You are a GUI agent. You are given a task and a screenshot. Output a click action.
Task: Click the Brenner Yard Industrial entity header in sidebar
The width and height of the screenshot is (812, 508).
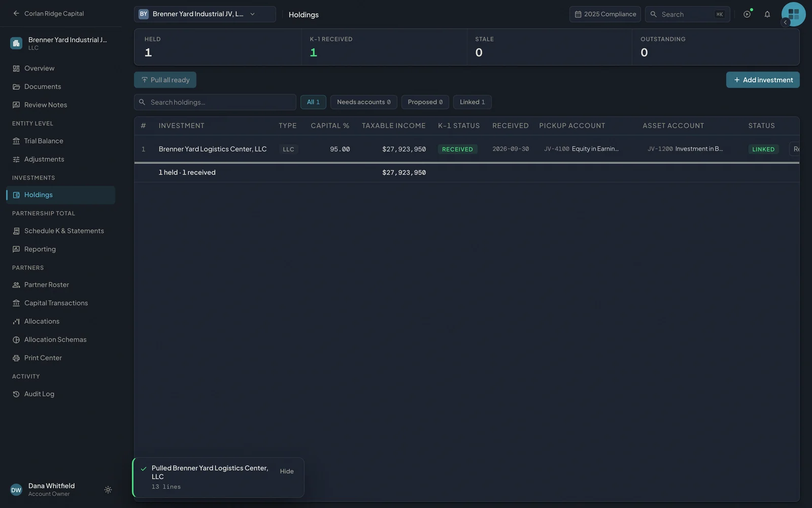[x=60, y=43]
